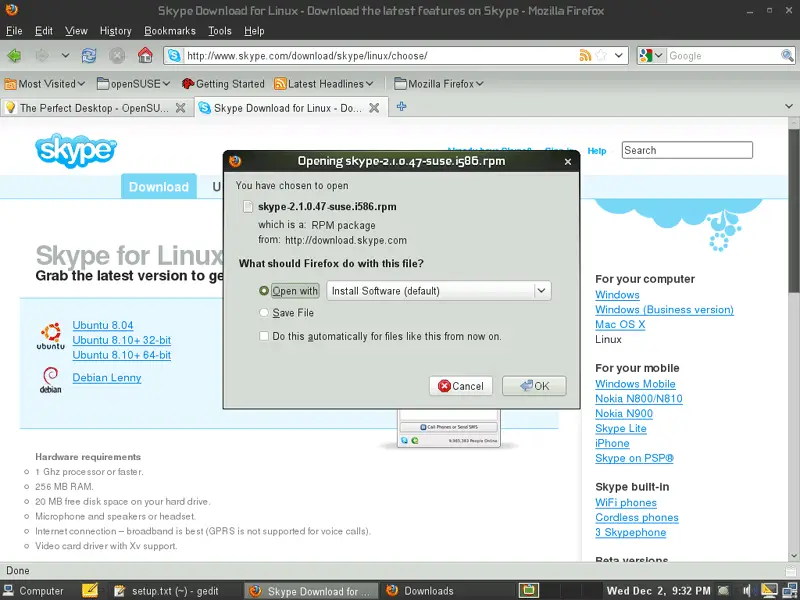
Task: Click the Skype site icon in the address bar
Action: click(x=174, y=55)
